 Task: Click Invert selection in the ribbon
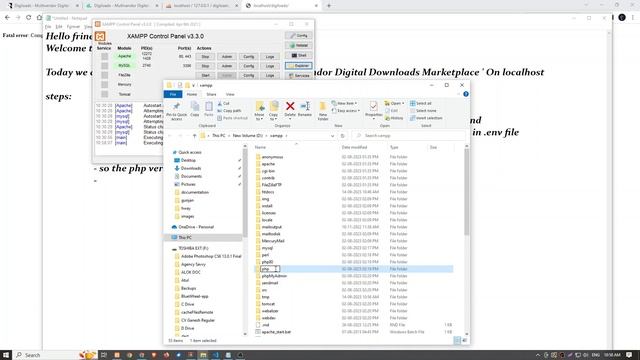tap(426, 118)
